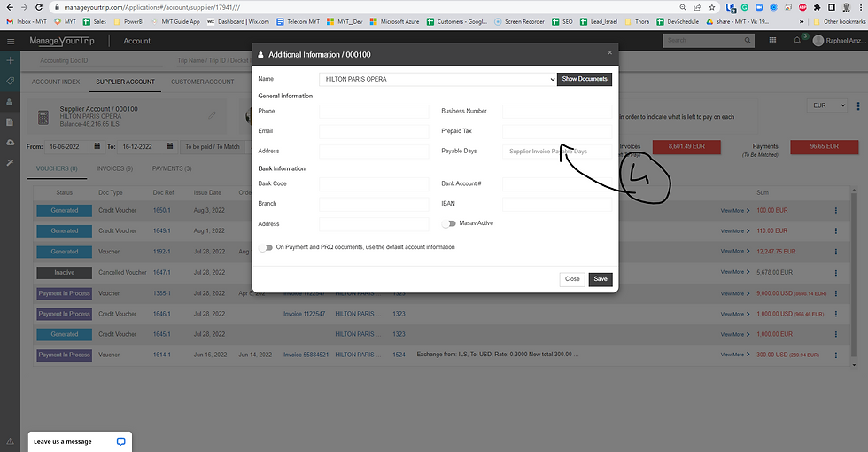Open row menu for 100.00 EUR voucher

pos(836,211)
